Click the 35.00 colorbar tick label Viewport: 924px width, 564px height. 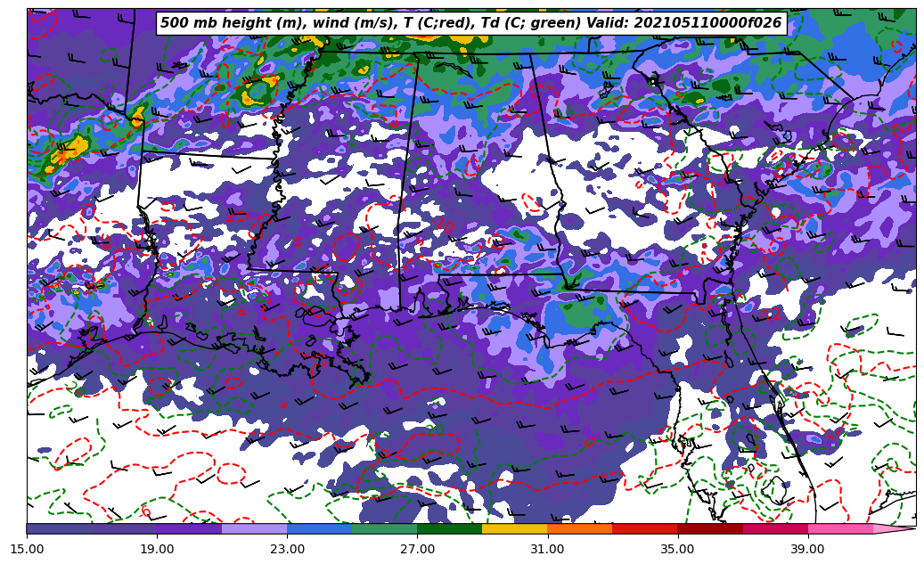coord(678,549)
